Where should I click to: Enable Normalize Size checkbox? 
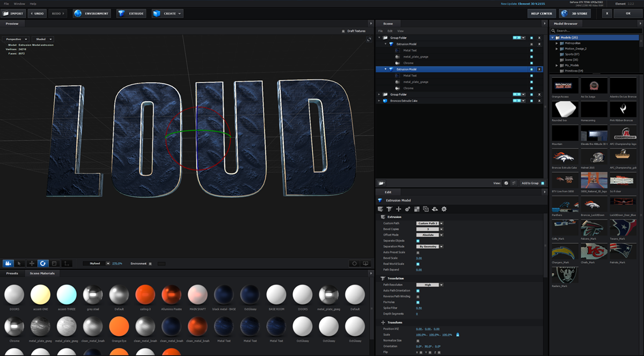pyautogui.click(x=418, y=340)
